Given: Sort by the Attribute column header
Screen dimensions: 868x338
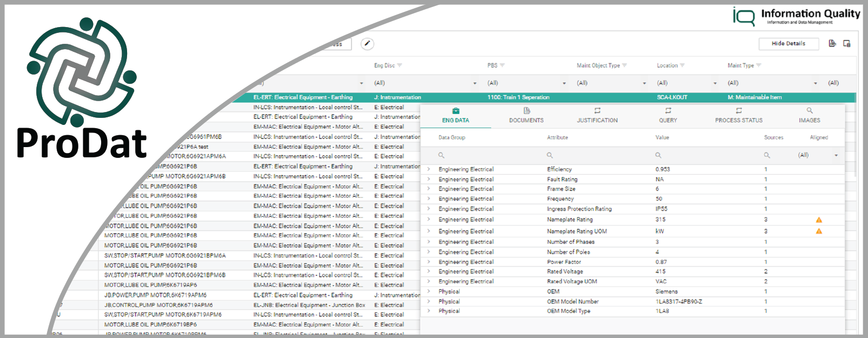Looking at the screenshot, I should [558, 137].
